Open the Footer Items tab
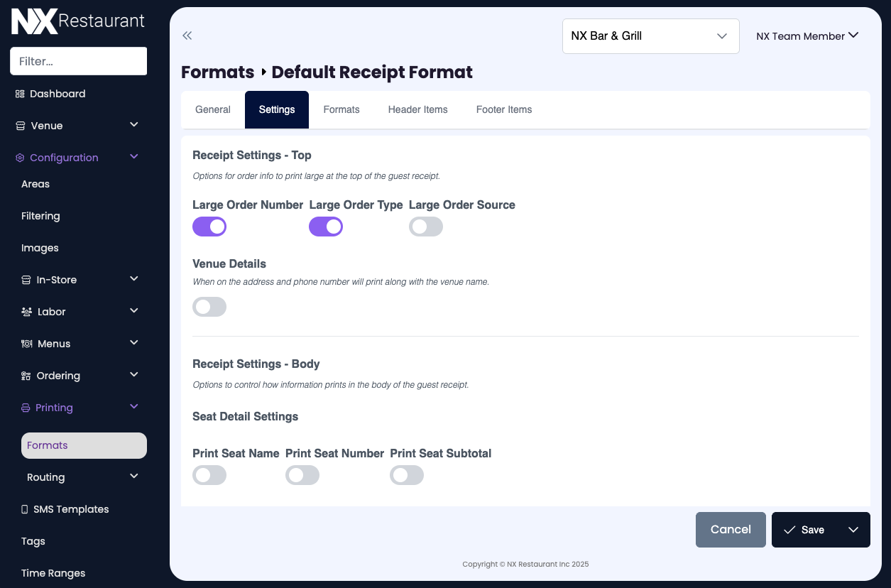 504,109
